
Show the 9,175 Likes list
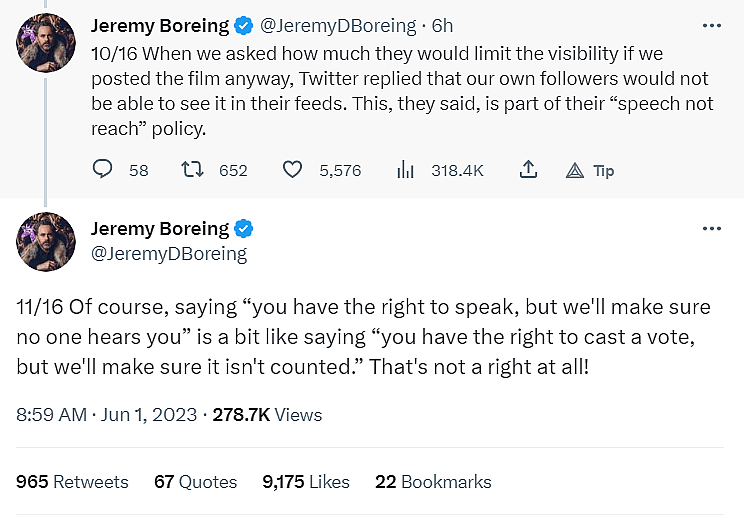[x=306, y=482]
